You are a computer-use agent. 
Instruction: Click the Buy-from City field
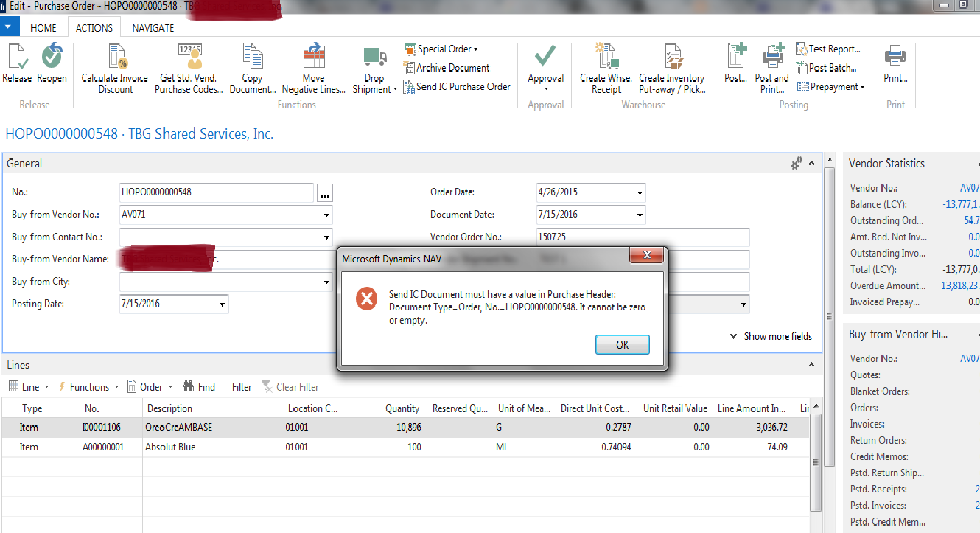(x=225, y=282)
